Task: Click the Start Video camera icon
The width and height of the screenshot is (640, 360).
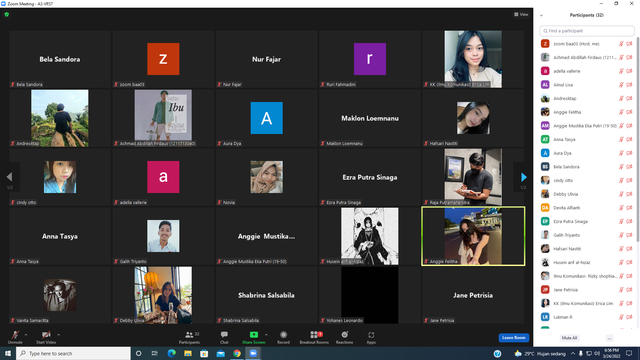Action: pos(46,335)
